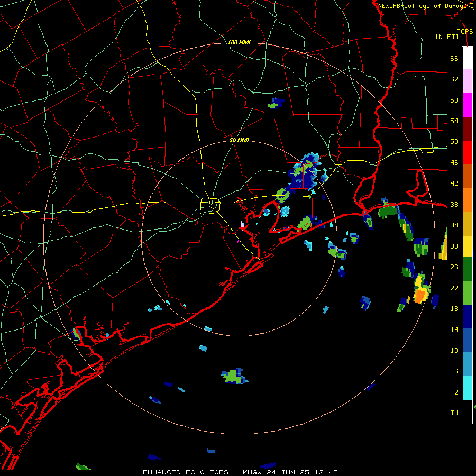Pick the dark green legend swatch
Viewport: 476px width, 476px height.
pyautogui.click(x=467, y=269)
